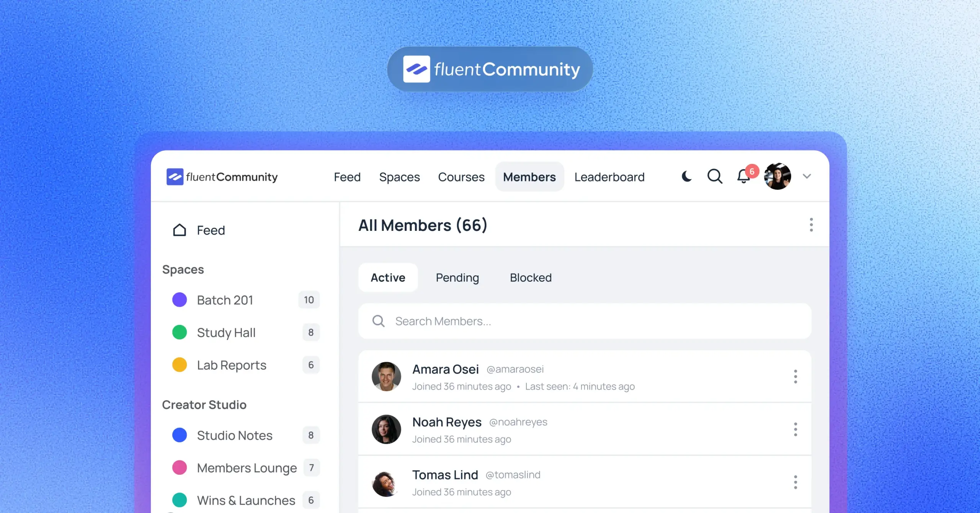The height and width of the screenshot is (513, 980).
Task: Click the blue dot for Studio Notes
Action: pyautogui.click(x=180, y=435)
